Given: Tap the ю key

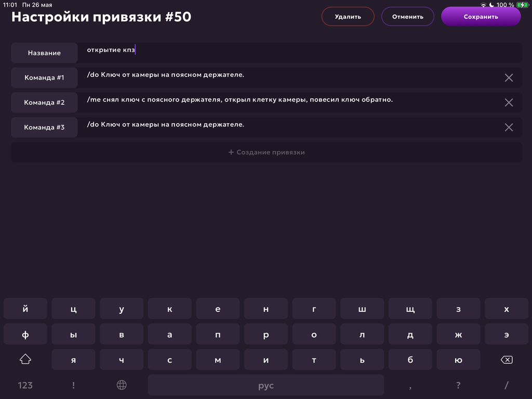Looking at the screenshot, I should (x=458, y=360).
